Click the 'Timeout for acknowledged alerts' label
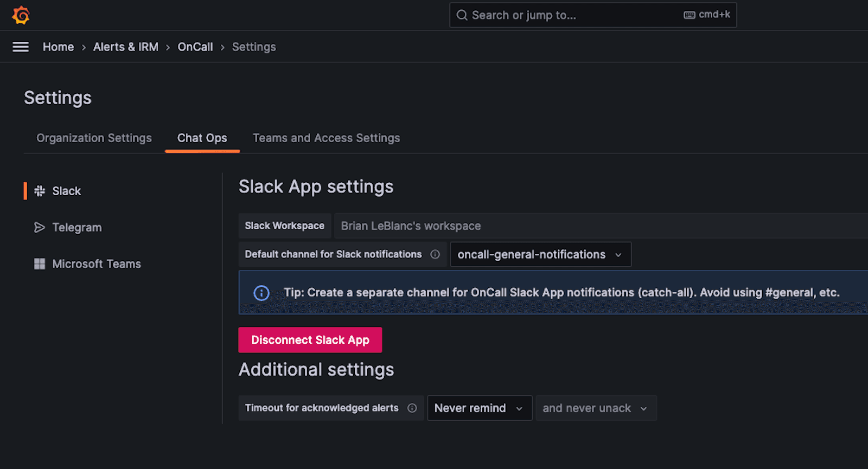Image resolution: width=868 pixels, height=469 pixels. [x=322, y=408]
